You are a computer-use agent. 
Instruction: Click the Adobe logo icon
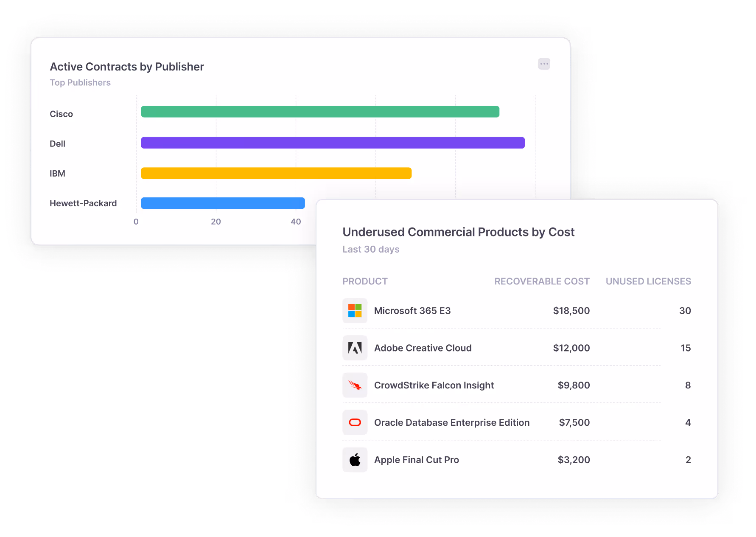coord(355,348)
